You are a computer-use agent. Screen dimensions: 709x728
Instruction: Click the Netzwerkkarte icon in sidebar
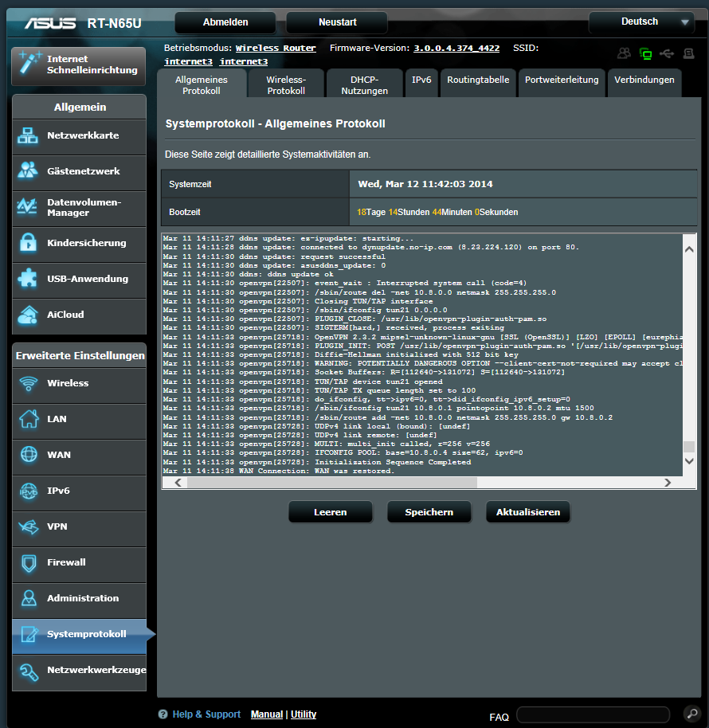pyautogui.click(x=28, y=136)
